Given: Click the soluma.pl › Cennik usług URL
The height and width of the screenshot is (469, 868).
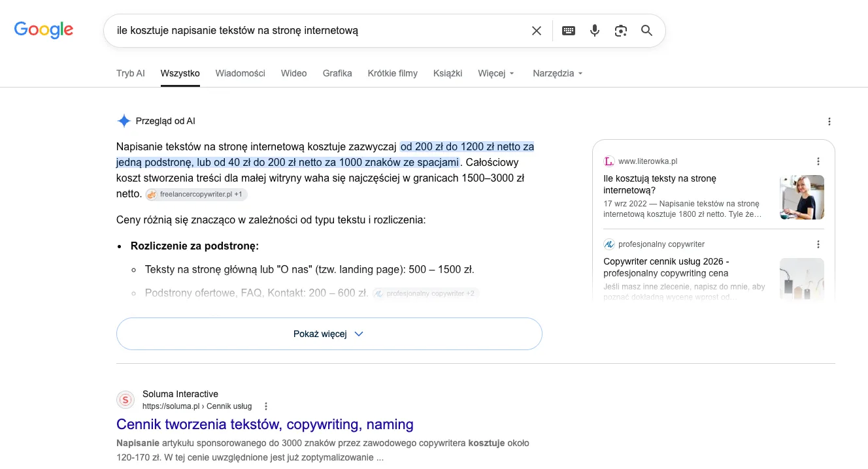Looking at the screenshot, I should [197, 406].
